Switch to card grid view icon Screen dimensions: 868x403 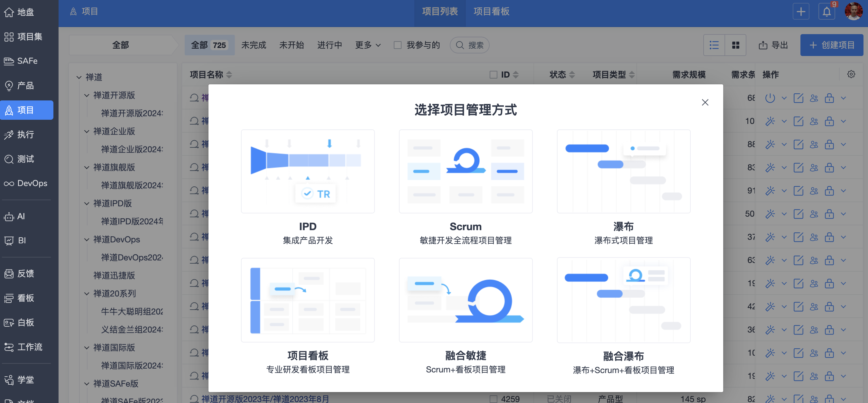(735, 45)
